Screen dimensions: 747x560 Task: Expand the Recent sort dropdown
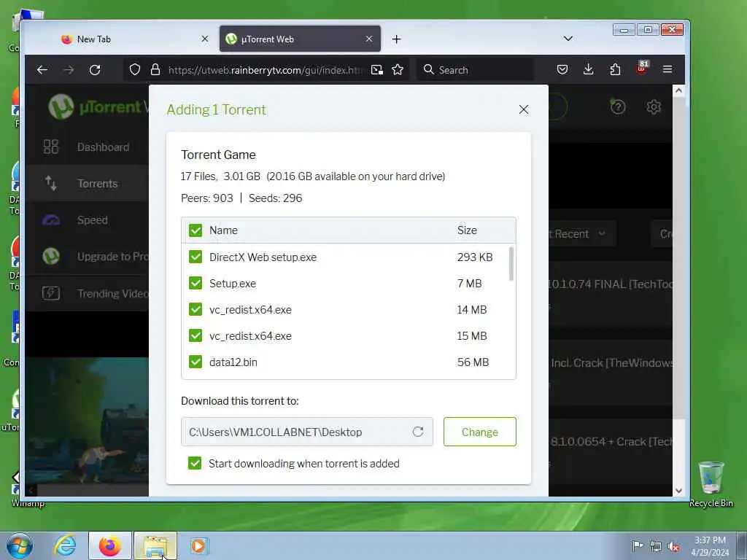(x=582, y=234)
